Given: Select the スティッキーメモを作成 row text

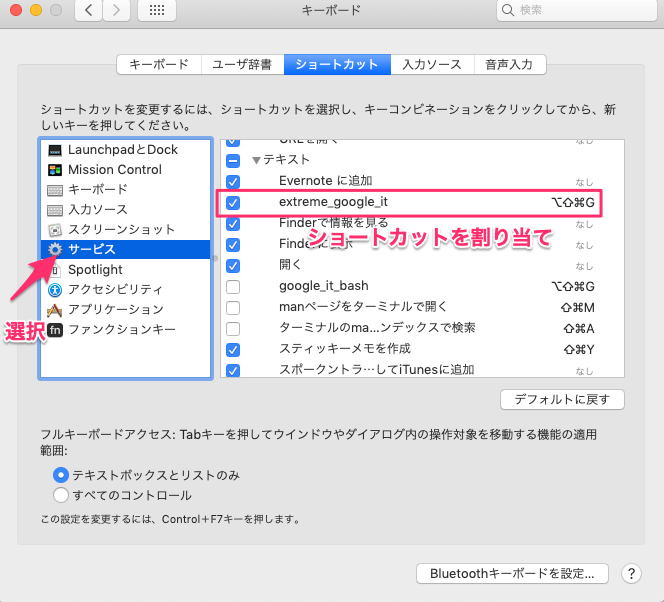Looking at the screenshot, I should pos(345,349).
